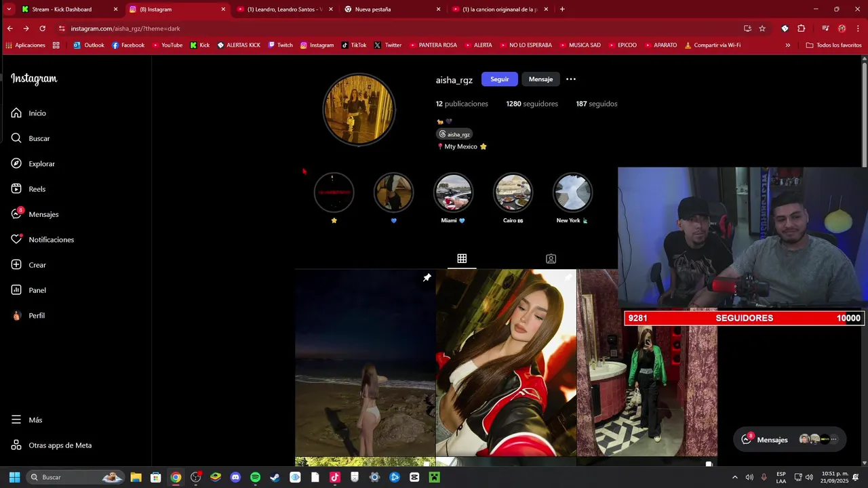868x488 pixels.
Task: Open Perfil avatar in sidebar
Action: pos(16,315)
